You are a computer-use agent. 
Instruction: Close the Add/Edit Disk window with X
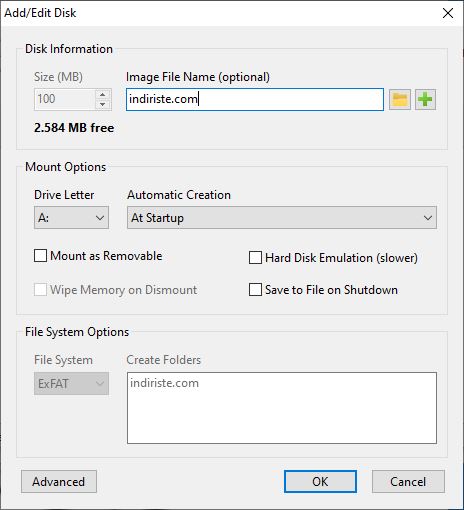[x=448, y=13]
